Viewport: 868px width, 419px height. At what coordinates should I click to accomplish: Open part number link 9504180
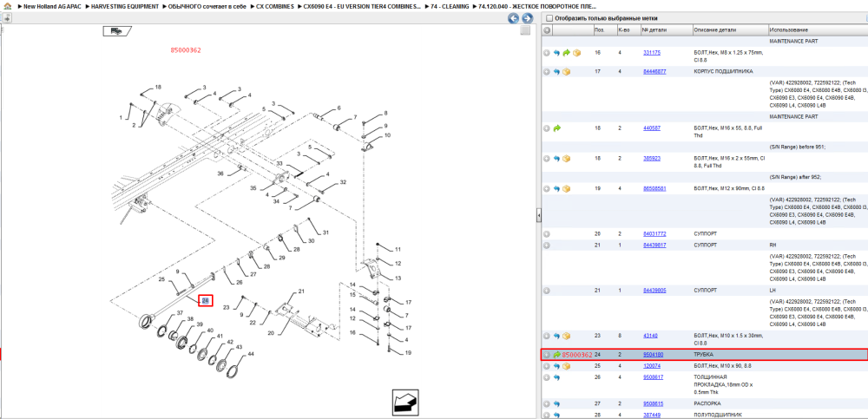pyautogui.click(x=654, y=355)
